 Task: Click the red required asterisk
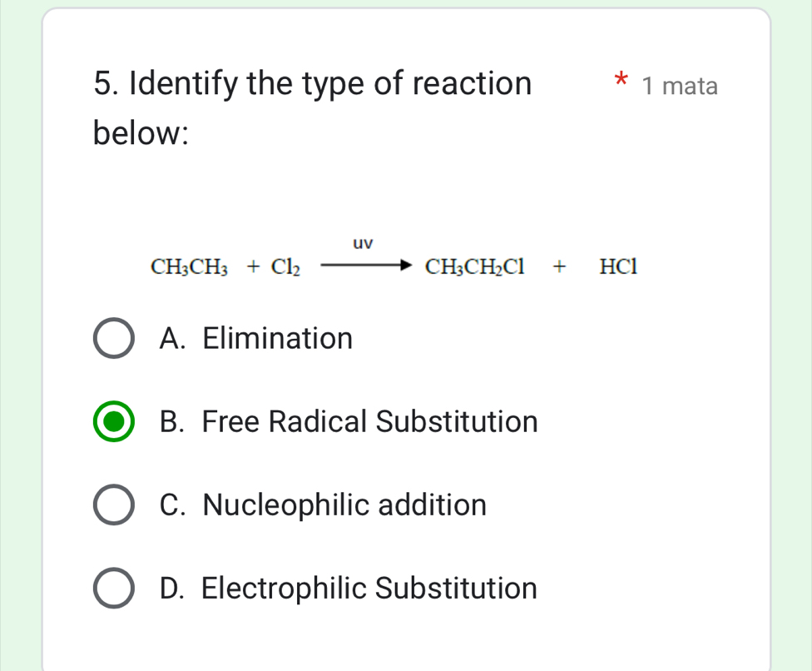pyautogui.click(x=619, y=82)
